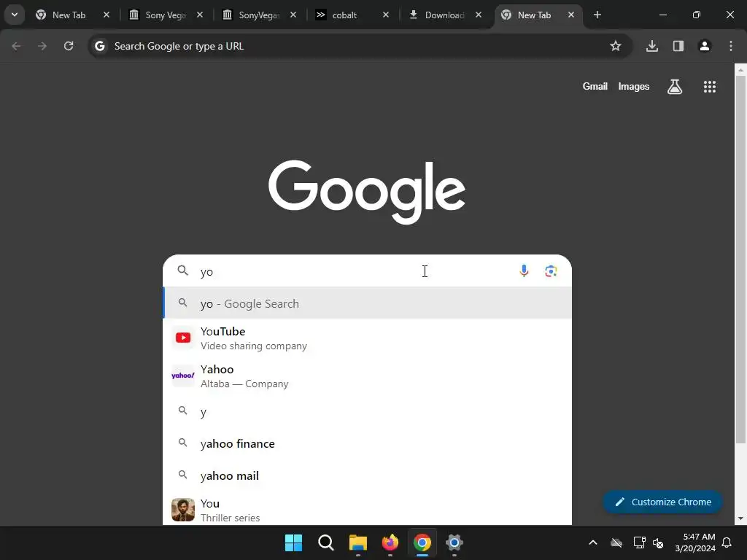This screenshot has width=747, height=560.
Task: Bookmark this tab with the star icon
Action: [x=616, y=46]
